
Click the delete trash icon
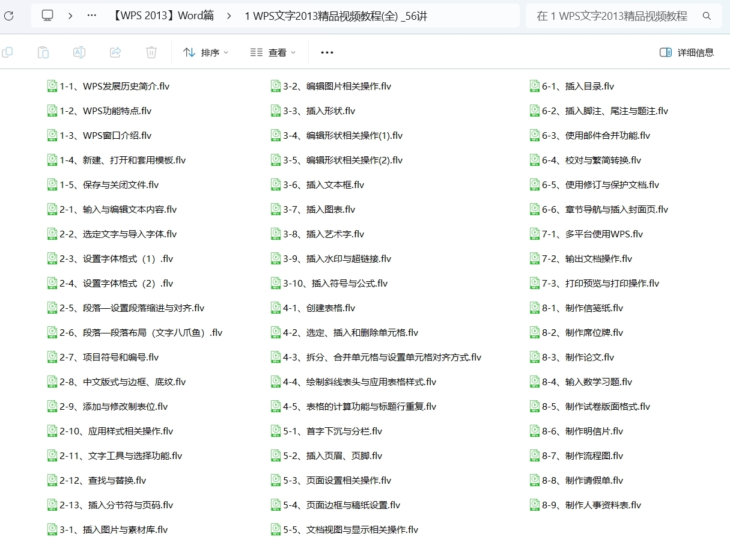151,52
